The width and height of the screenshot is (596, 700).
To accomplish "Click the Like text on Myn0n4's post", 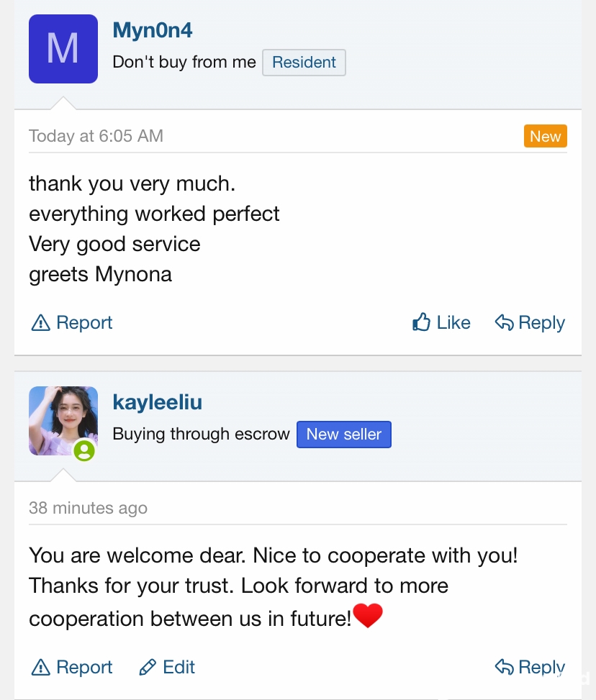I will point(453,322).
